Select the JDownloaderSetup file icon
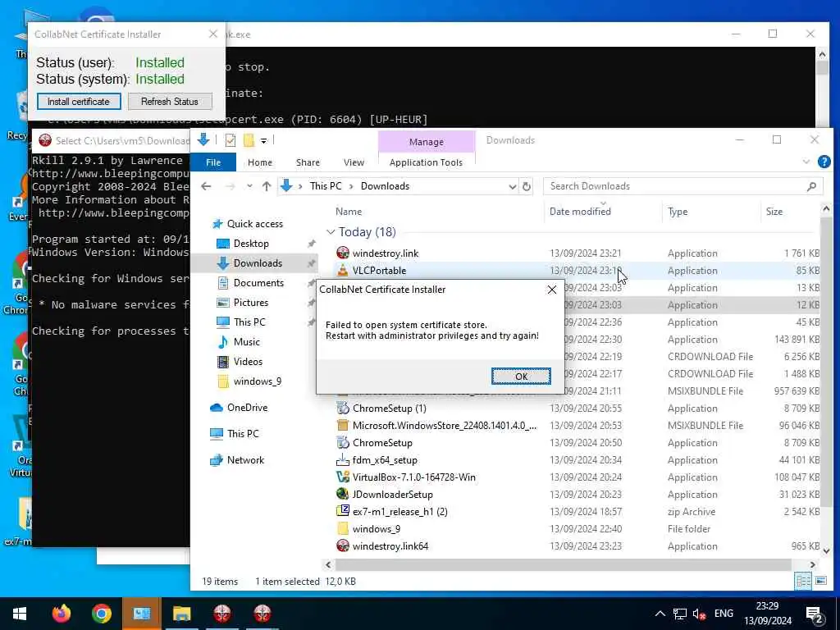 343,494
